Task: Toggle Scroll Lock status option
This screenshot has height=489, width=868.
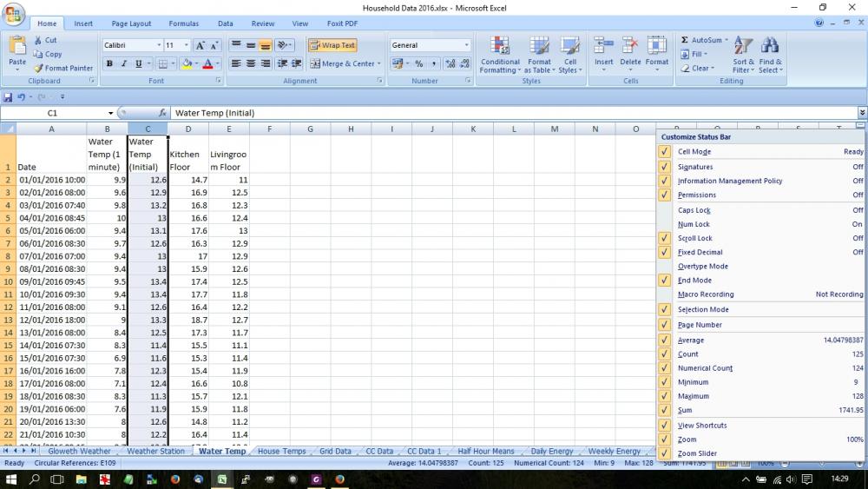Action: click(761, 238)
